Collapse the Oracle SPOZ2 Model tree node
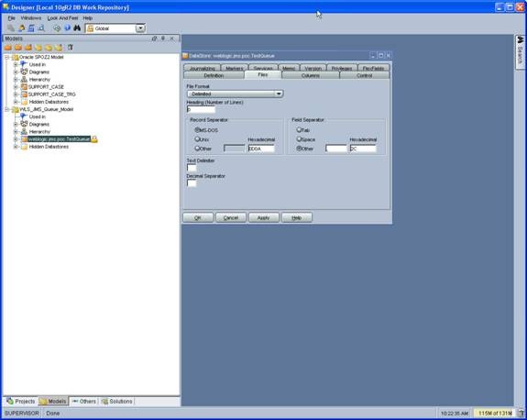 tap(6, 57)
